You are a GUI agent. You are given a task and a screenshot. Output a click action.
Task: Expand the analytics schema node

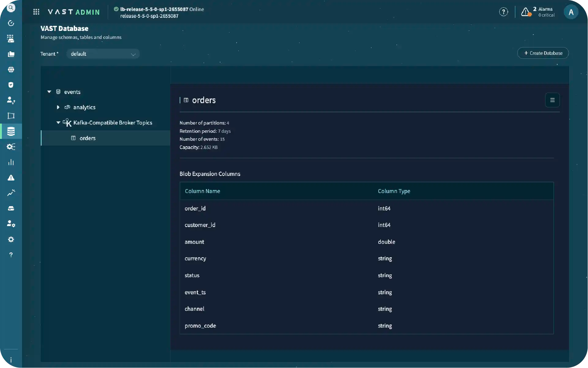58,107
